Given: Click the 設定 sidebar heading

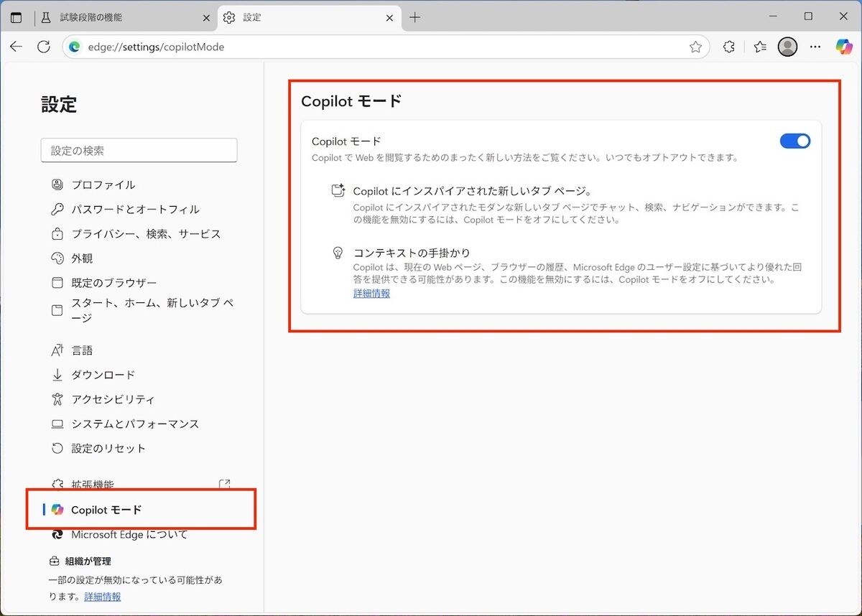Looking at the screenshot, I should 59,104.
